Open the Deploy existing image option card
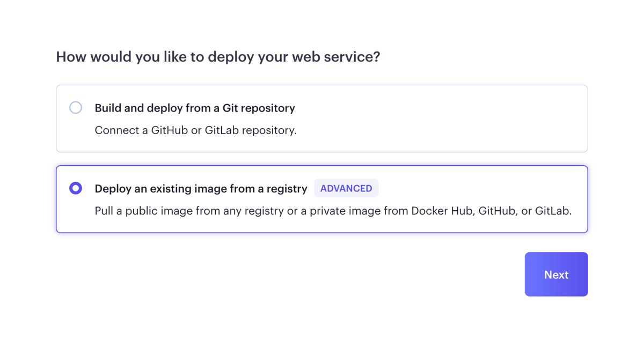644x347 pixels. pos(322,199)
